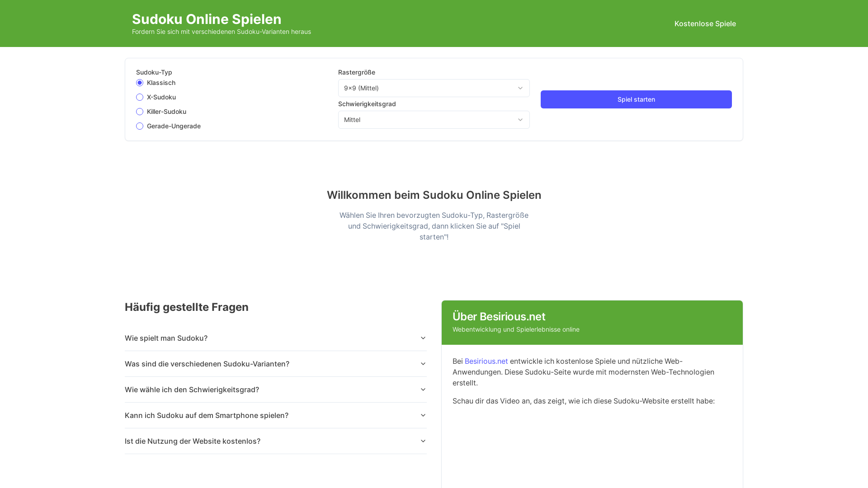Image resolution: width=868 pixels, height=488 pixels.
Task: Expand the 'verschiedenen Sudoku-Varianten' question
Action: pos(276,364)
